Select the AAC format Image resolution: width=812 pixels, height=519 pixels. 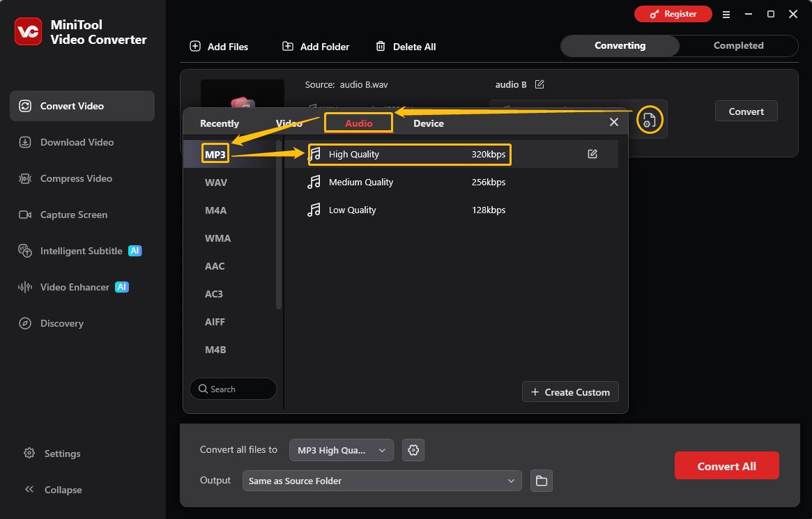click(215, 266)
